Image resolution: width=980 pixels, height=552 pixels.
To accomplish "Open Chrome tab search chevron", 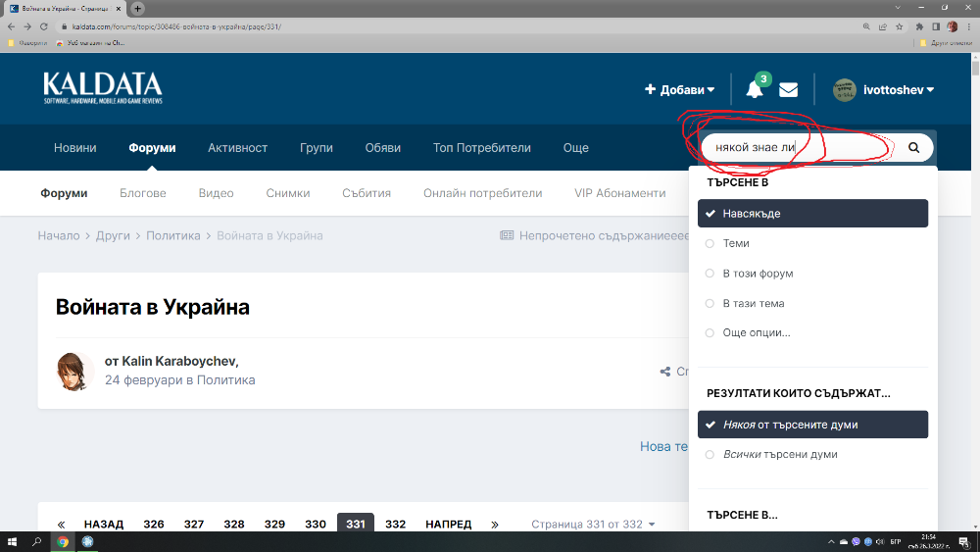I will pyautogui.click(x=898, y=8).
